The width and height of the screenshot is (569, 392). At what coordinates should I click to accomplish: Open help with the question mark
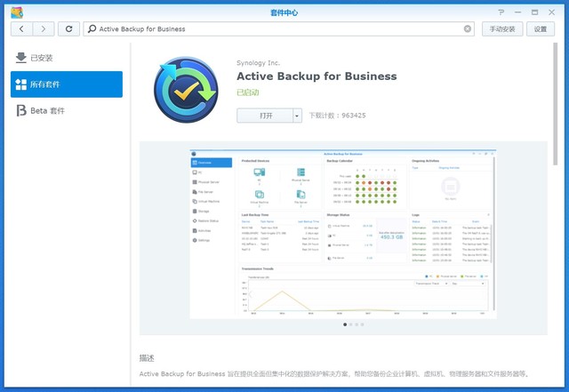click(x=501, y=12)
